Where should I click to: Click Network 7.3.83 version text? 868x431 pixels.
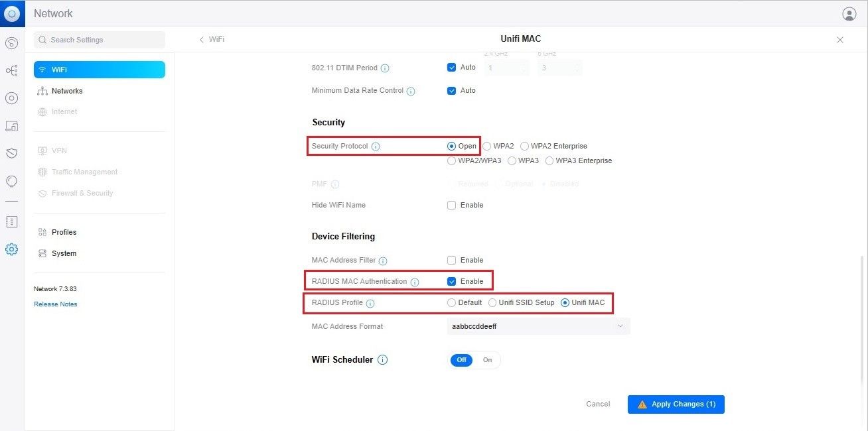click(x=56, y=289)
